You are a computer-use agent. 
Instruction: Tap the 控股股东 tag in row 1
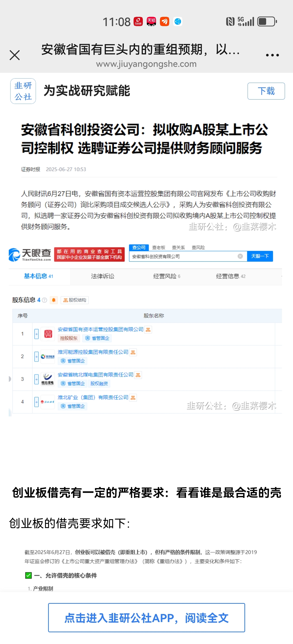pos(69,338)
